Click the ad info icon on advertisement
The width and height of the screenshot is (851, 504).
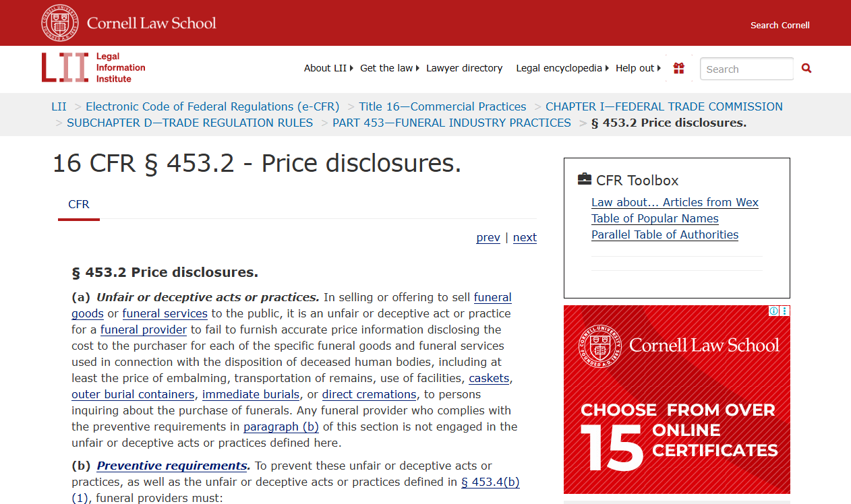tap(774, 311)
